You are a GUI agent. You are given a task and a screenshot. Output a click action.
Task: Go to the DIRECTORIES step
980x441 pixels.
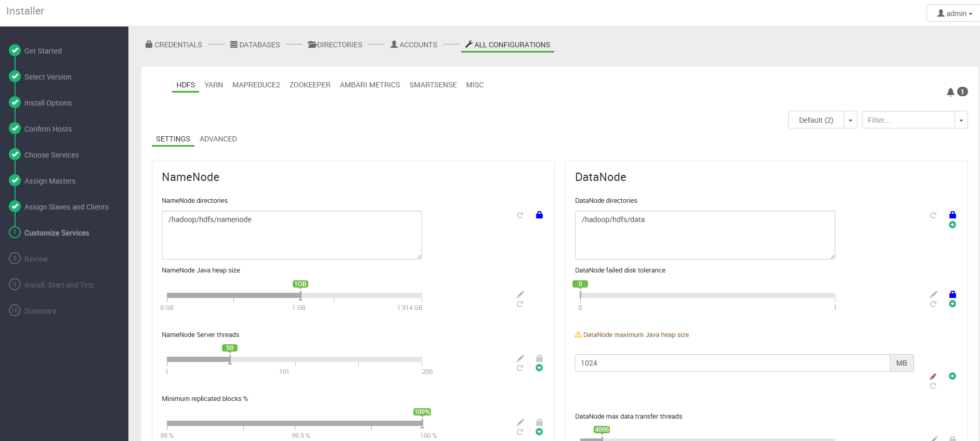335,45
